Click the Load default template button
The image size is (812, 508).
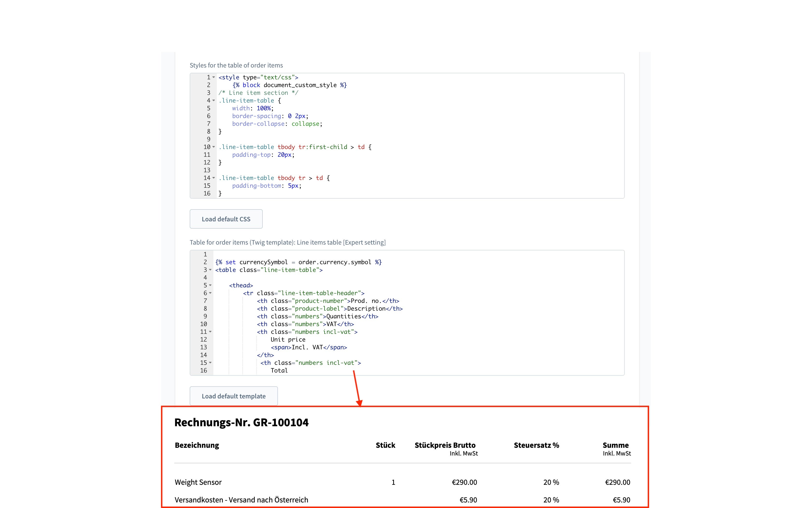[x=233, y=396]
